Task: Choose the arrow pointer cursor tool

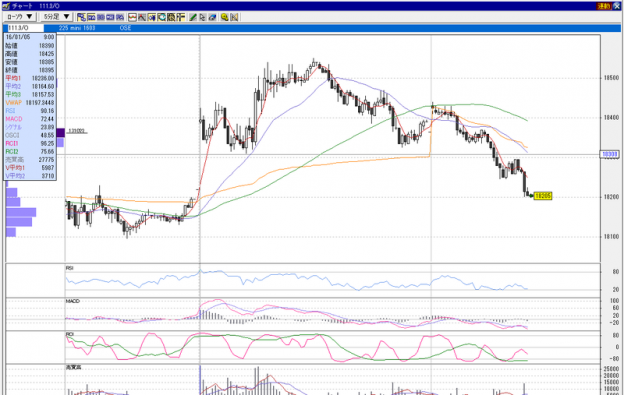Action: pyautogui.click(x=203, y=17)
